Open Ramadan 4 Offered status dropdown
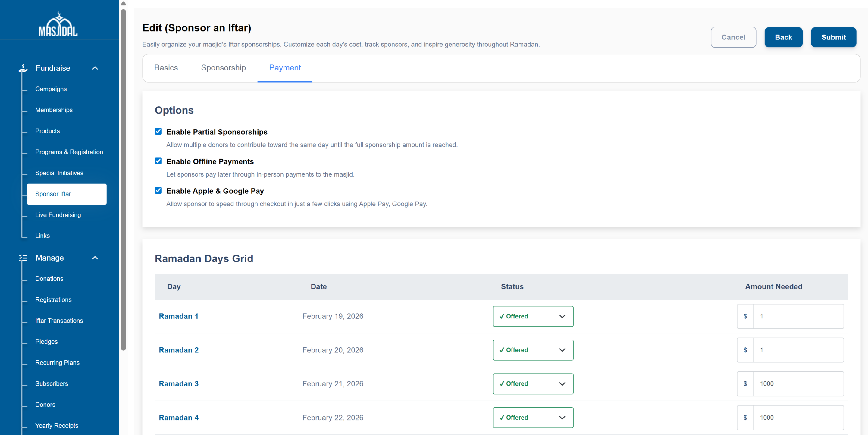Screen dimensions: 868x435 (533, 418)
